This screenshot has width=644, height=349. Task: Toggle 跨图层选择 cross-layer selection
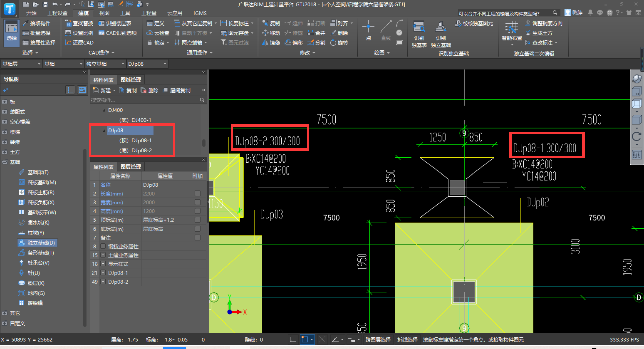pos(378,340)
